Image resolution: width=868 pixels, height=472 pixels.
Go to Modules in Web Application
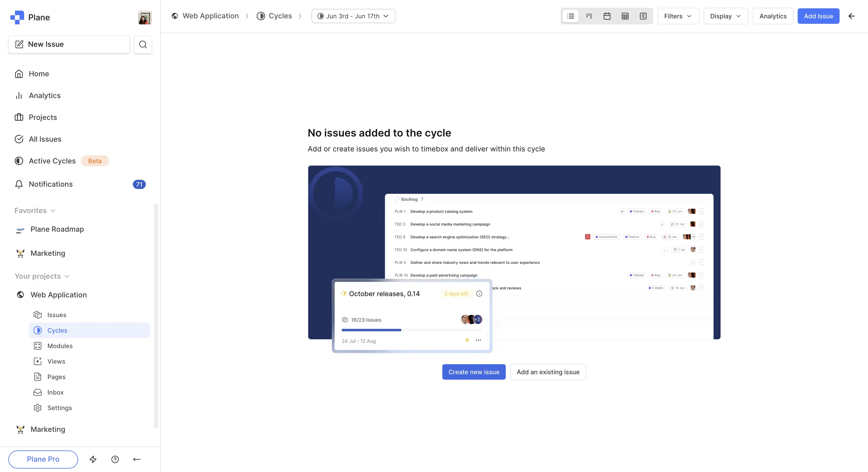[60, 346]
